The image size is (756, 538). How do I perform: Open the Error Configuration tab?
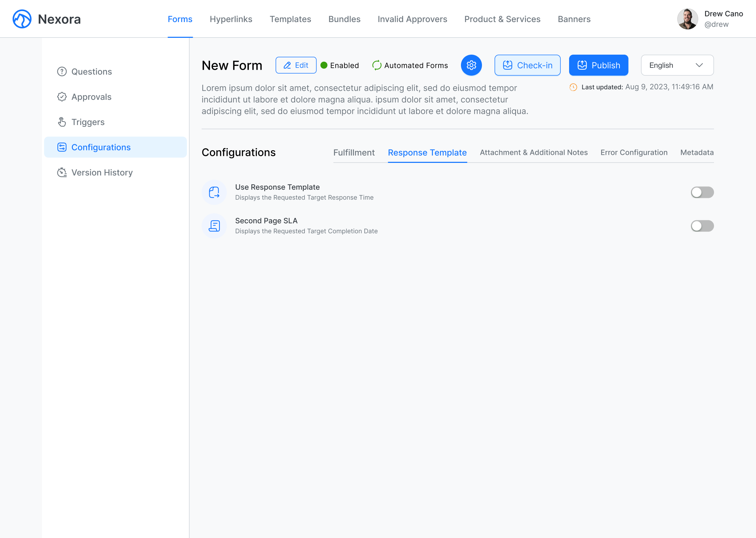(x=634, y=153)
